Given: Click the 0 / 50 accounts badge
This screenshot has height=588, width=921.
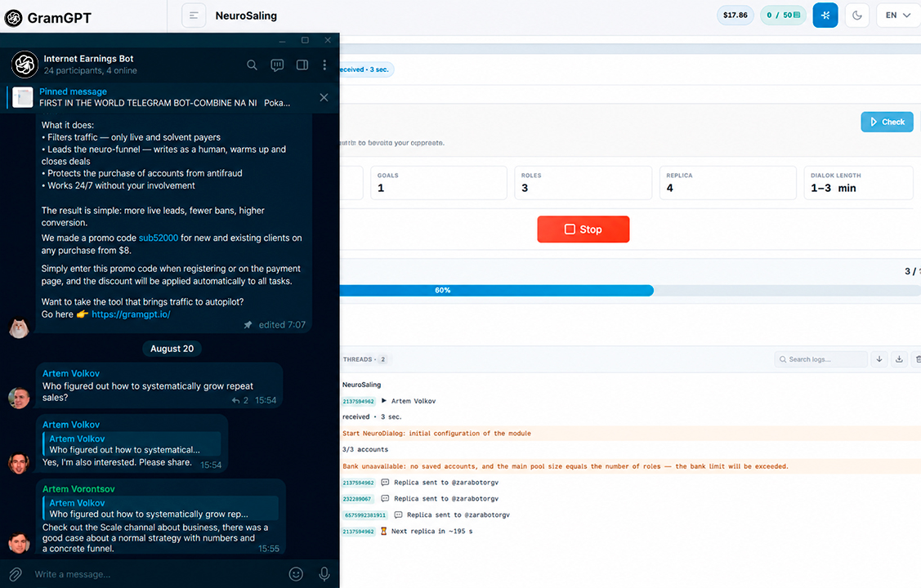Looking at the screenshot, I should click(x=783, y=16).
